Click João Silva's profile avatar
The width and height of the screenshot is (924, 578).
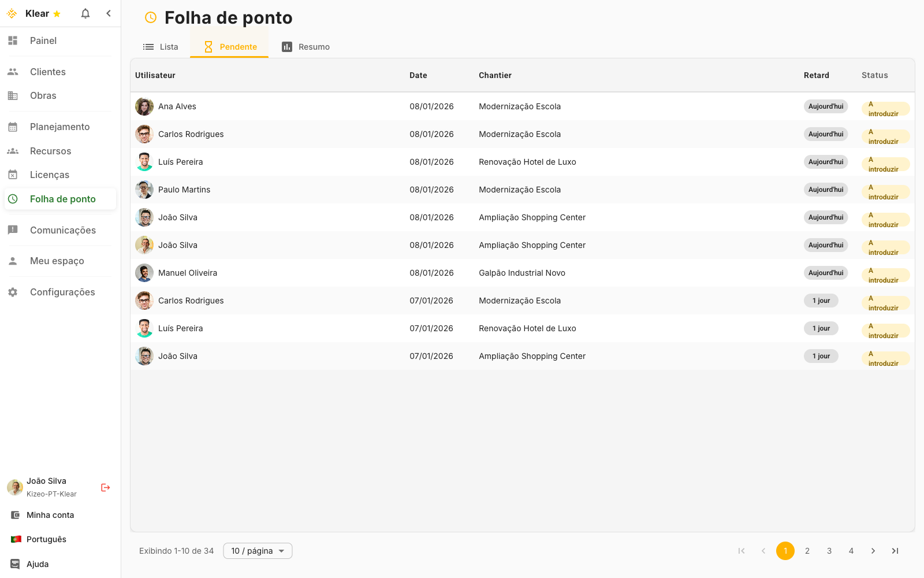pos(14,487)
